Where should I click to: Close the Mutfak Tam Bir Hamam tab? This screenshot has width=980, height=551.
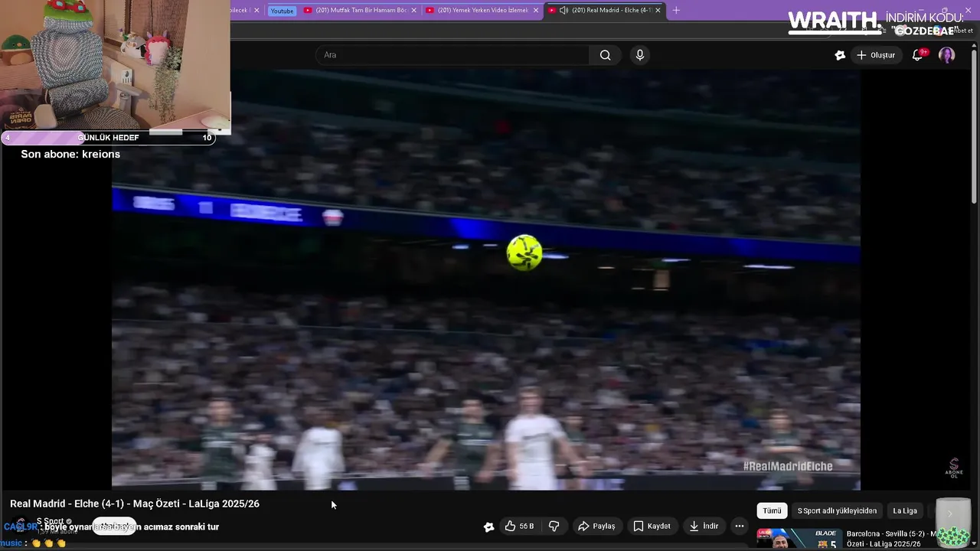pyautogui.click(x=414, y=10)
